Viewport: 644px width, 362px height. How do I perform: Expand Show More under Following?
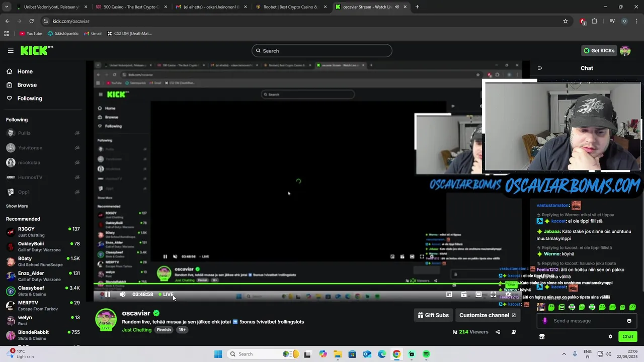pos(17,206)
